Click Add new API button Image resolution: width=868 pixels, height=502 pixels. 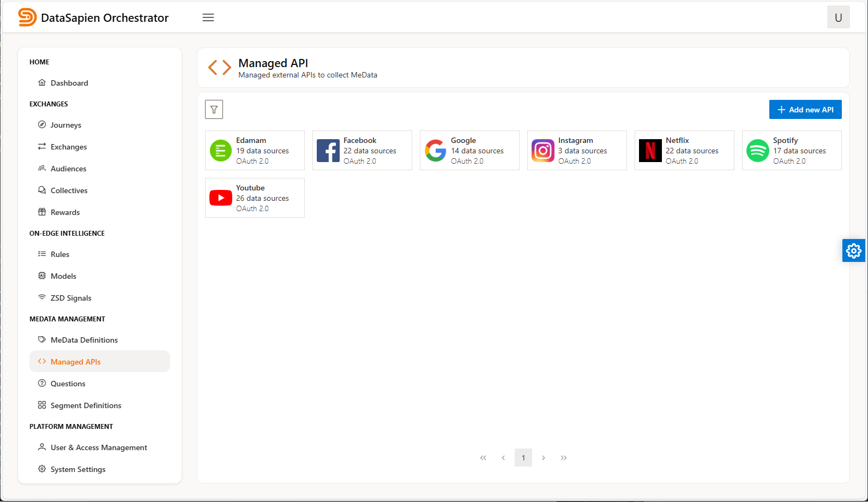click(805, 110)
